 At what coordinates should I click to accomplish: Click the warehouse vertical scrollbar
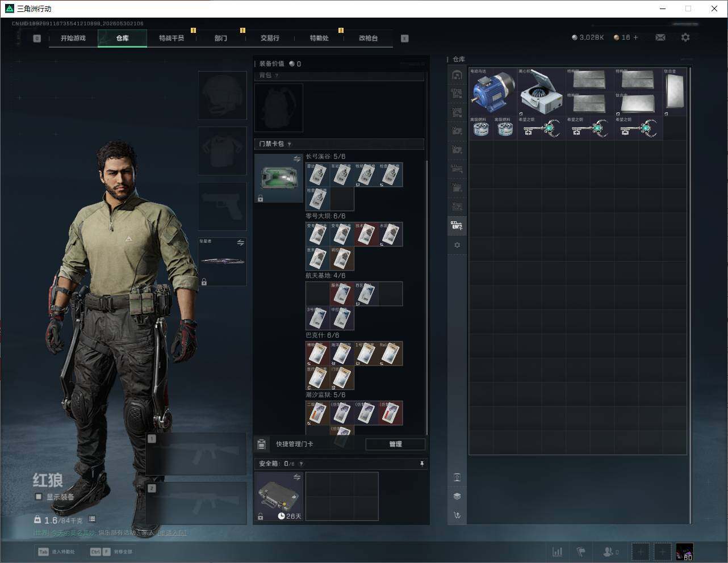tap(691, 295)
